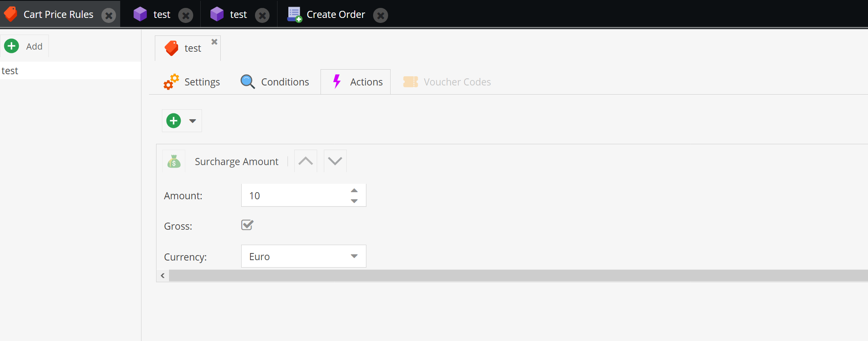This screenshot has height=341, width=868.
Task: Open the Currency dropdown
Action: click(354, 256)
